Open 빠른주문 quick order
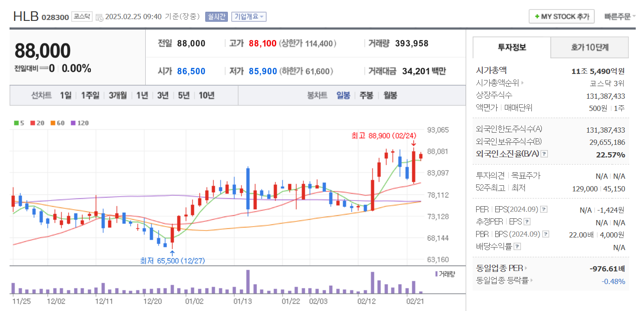This screenshot has height=311, width=644. pos(617,16)
